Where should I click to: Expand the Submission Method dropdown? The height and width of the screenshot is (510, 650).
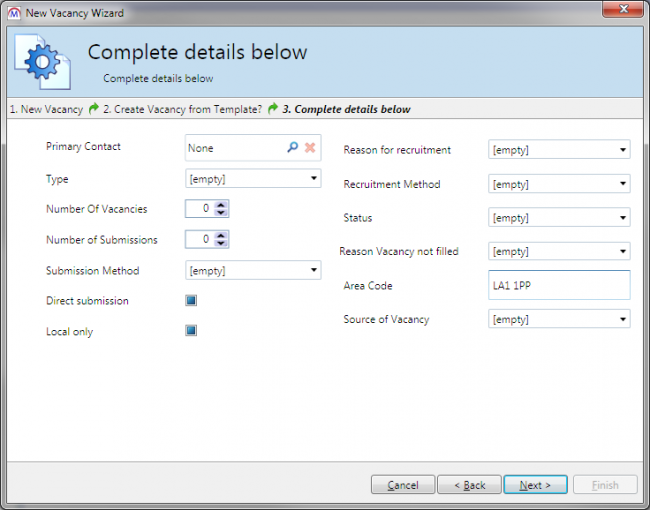click(x=313, y=270)
